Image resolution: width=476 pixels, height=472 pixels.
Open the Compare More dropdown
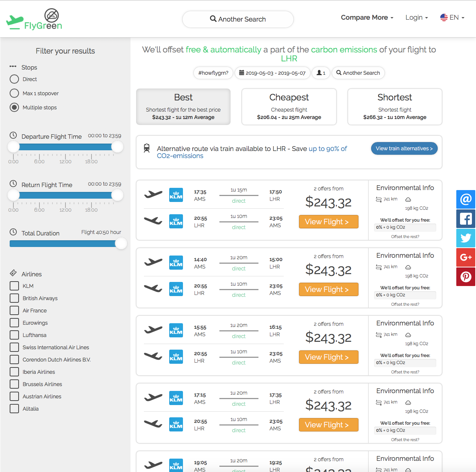pyautogui.click(x=367, y=17)
